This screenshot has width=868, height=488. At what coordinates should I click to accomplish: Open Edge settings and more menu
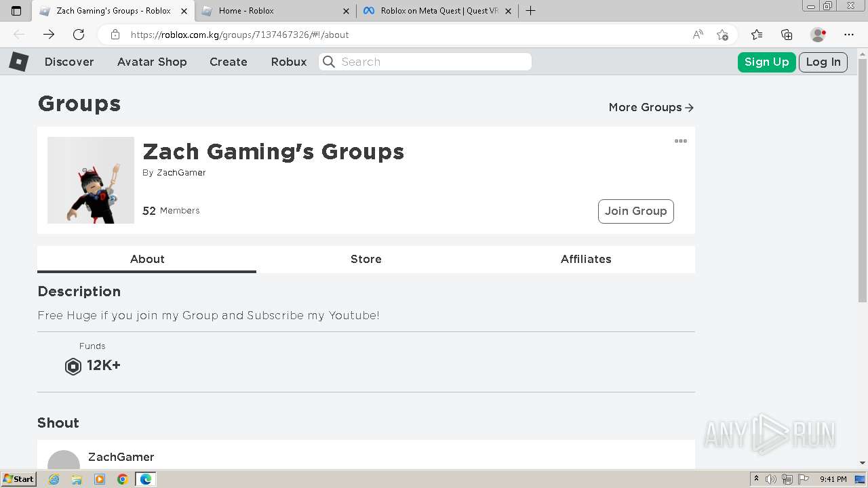(x=849, y=35)
